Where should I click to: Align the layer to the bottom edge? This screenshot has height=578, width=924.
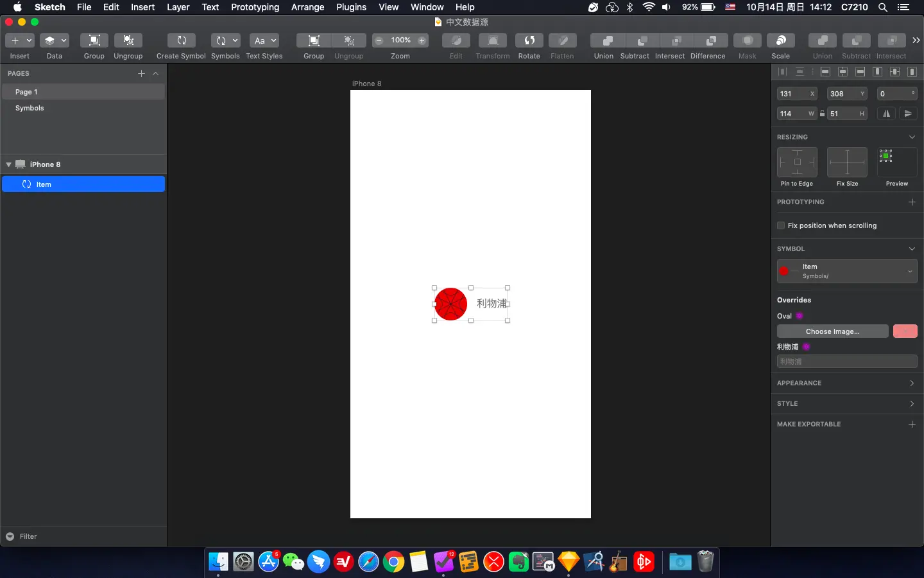[x=912, y=71]
